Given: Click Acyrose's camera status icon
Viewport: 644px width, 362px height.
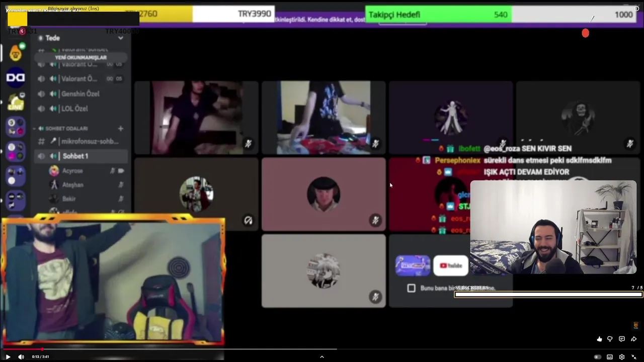Looking at the screenshot, I should click(121, 171).
